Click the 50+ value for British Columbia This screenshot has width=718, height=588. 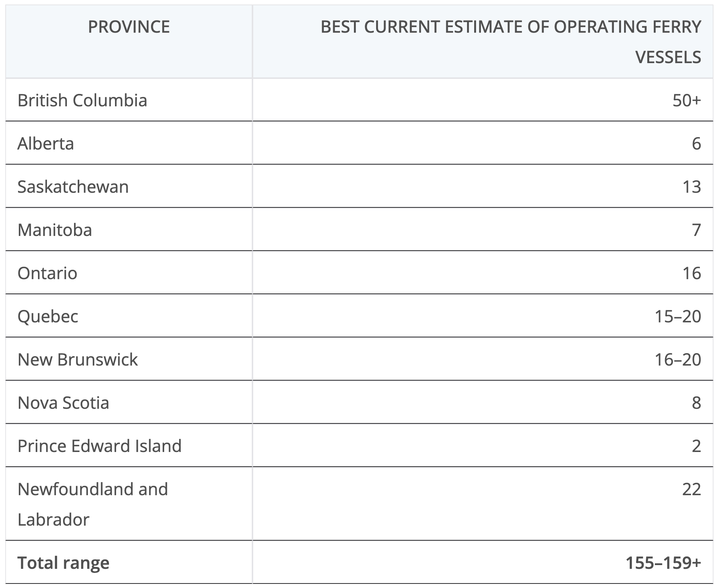[686, 100]
